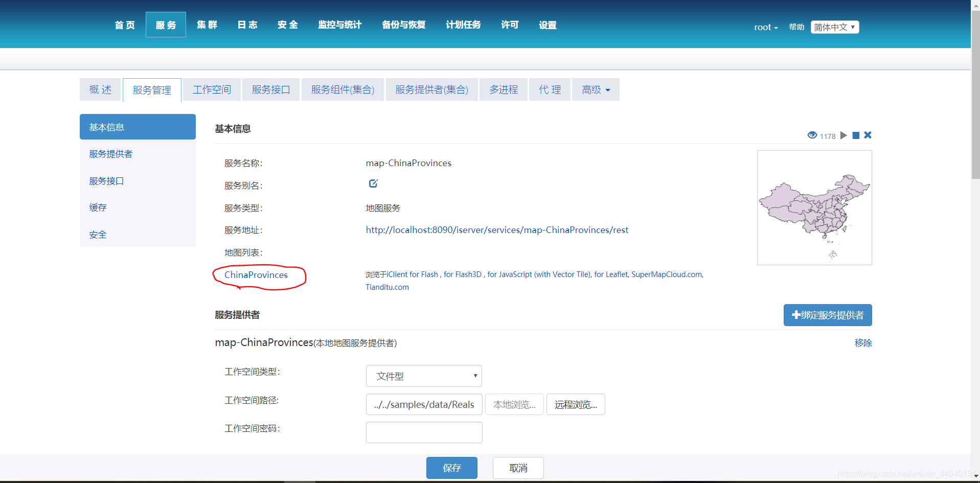Open the 设置 menu
This screenshot has height=483, width=980.
tap(548, 25)
